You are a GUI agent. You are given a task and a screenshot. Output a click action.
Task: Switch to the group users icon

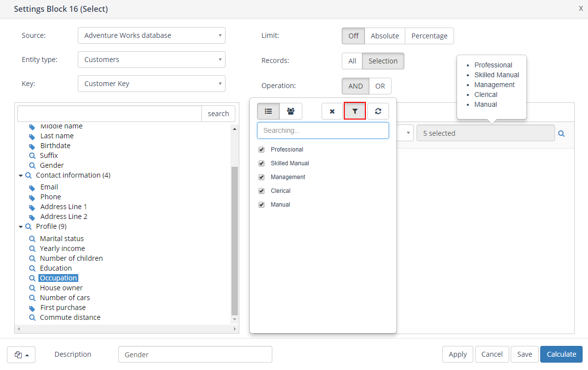(291, 111)
